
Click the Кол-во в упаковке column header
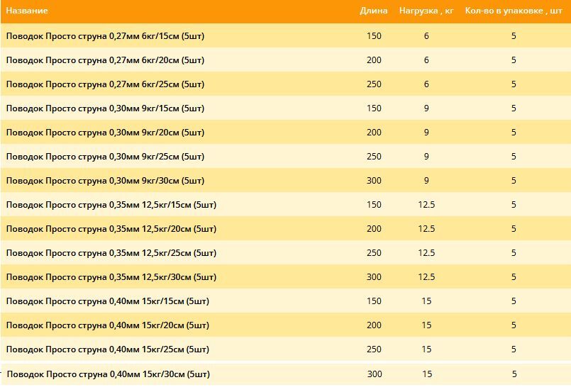click(514, 11)
